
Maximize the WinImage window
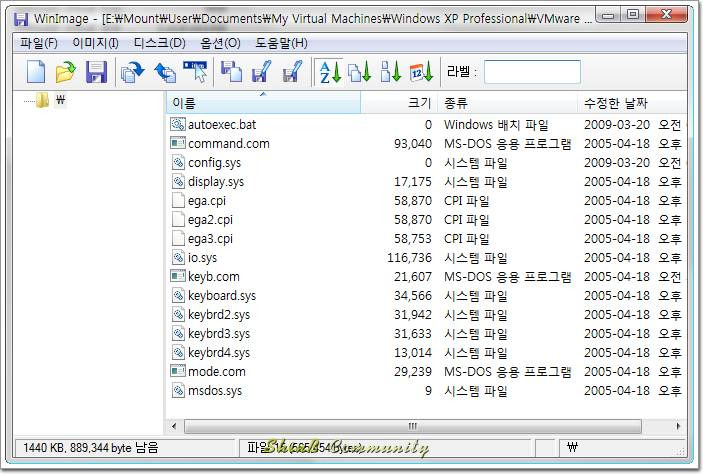633,14
